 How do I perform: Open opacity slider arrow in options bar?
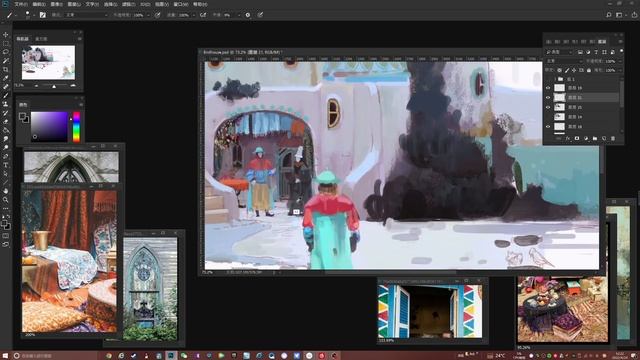147,15
